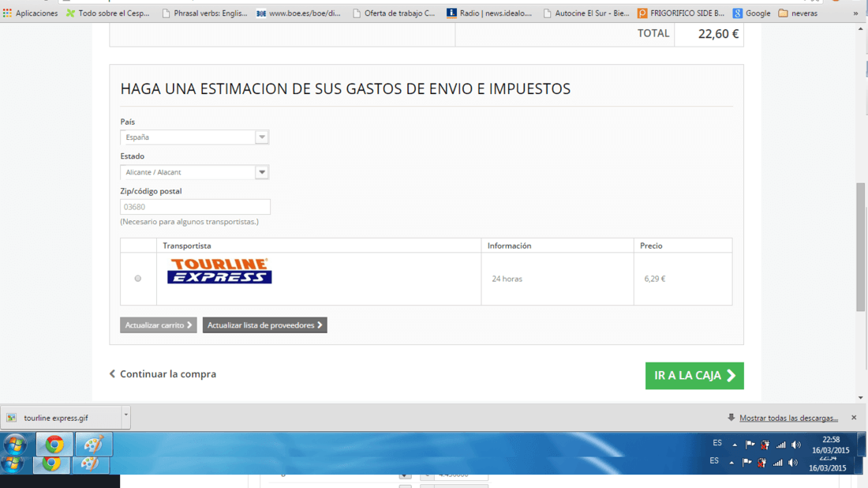Click the vertical scrollbar thumb
868x488 pixels.
click(x=861, y=247)
